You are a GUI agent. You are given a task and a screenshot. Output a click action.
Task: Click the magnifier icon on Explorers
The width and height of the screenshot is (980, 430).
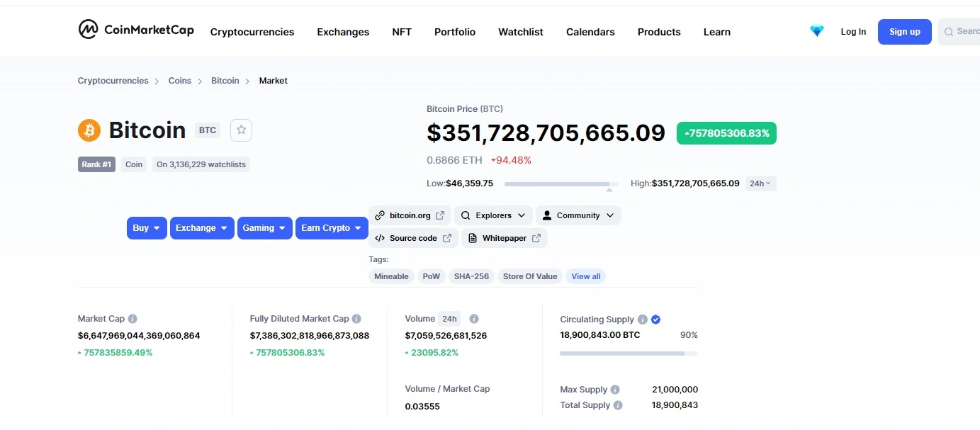[466, 215]
